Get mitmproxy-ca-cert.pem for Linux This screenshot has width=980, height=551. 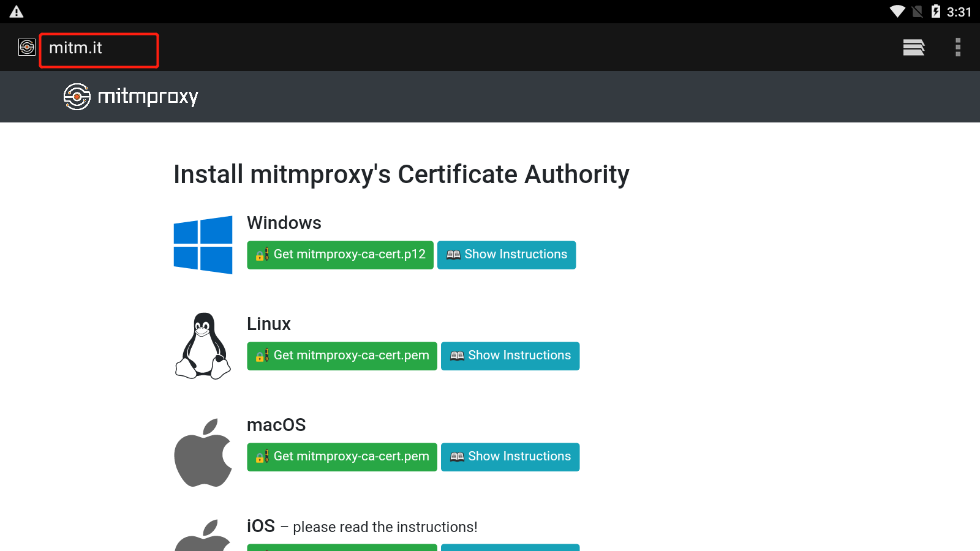point(342,356)
